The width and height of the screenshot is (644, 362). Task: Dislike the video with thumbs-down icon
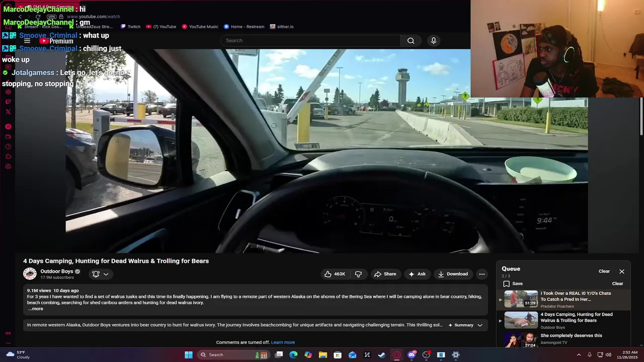click(358, 274)
